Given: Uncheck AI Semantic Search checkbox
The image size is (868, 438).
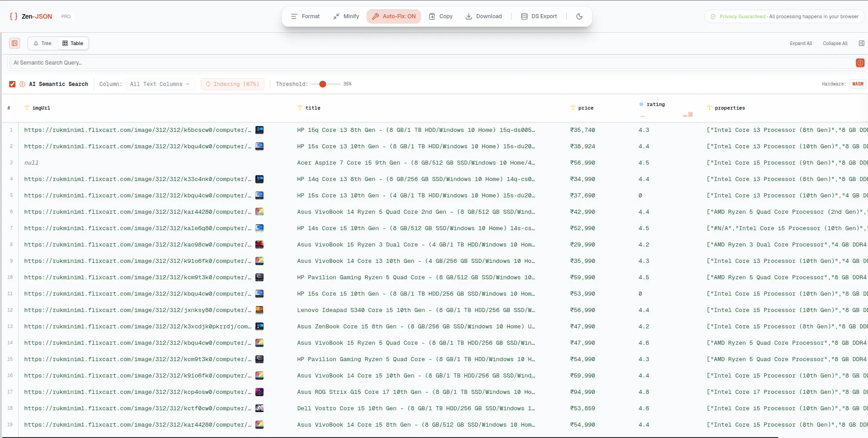Looking at the screenshot, I should (x=12, y=84).
